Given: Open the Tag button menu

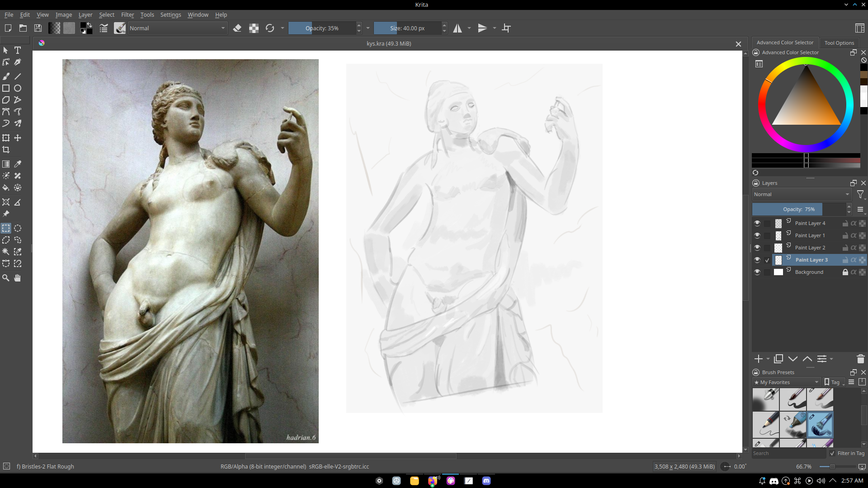Looking at the screenshot, I should point(835,382).
